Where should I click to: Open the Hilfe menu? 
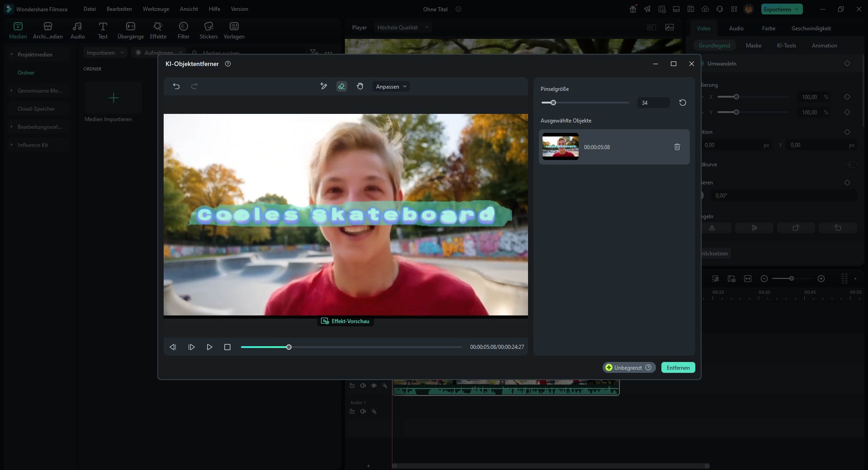click(215, 9)
